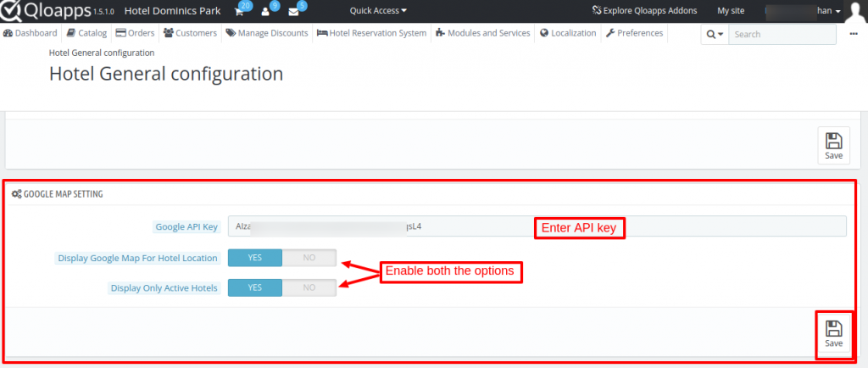Open the shopping cart notifications icon
This screenshot has height=368, width=868.
(x=240, y=11)
